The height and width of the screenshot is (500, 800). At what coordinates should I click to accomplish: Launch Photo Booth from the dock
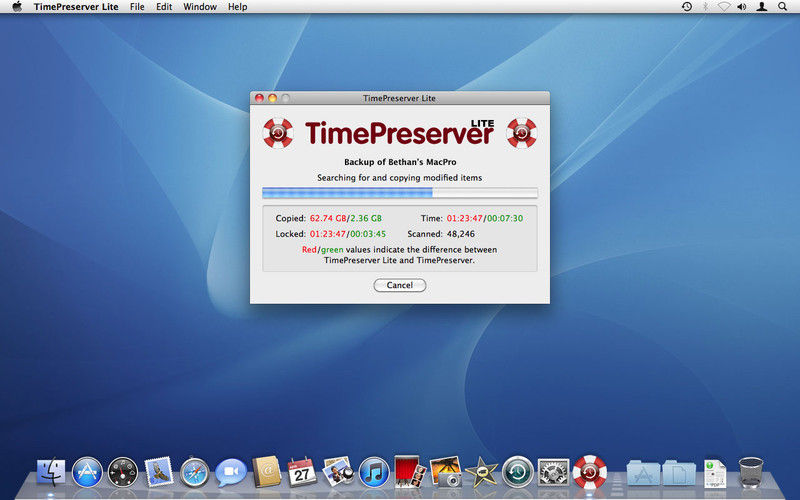410,471
